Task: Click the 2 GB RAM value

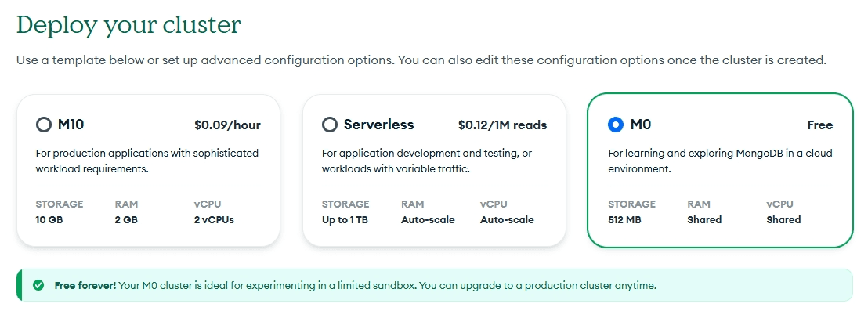Action: [x=126, y=219]
